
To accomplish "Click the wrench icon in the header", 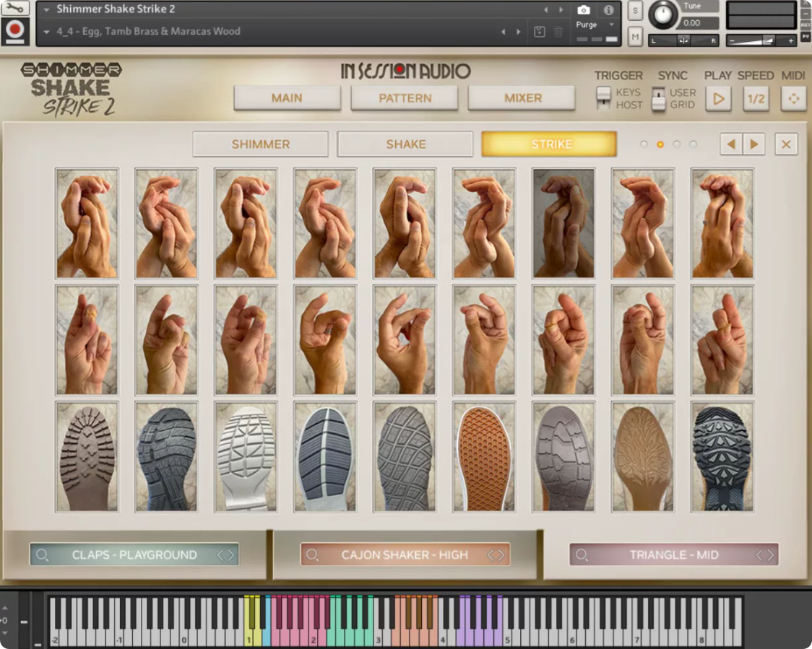I will click(x=14, y=8).
